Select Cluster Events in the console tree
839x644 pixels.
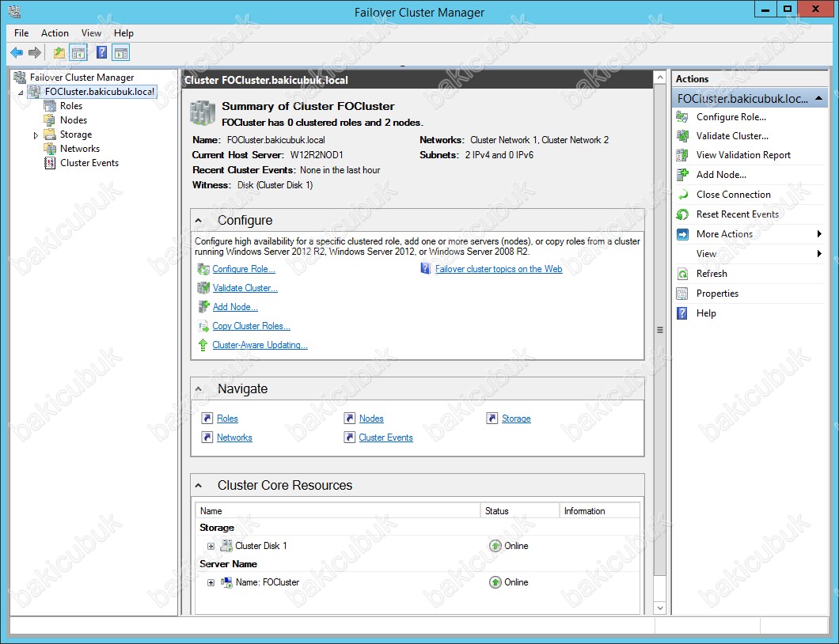pos(89,163)
